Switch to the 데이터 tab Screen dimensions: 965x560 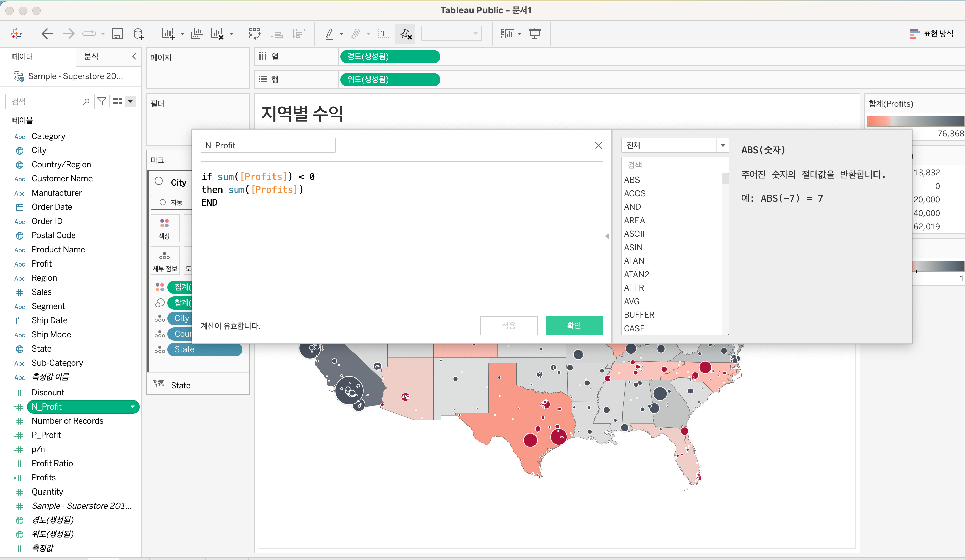pos(23,57)
